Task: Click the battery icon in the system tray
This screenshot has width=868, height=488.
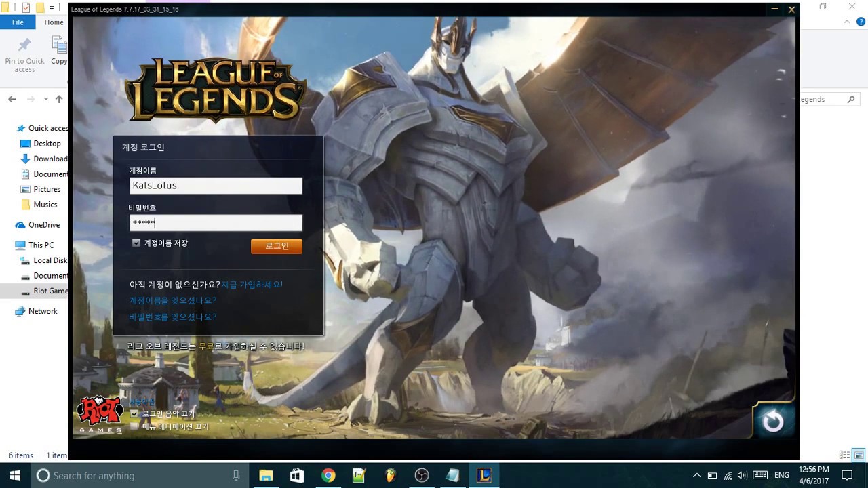Action: coord(712,476)
